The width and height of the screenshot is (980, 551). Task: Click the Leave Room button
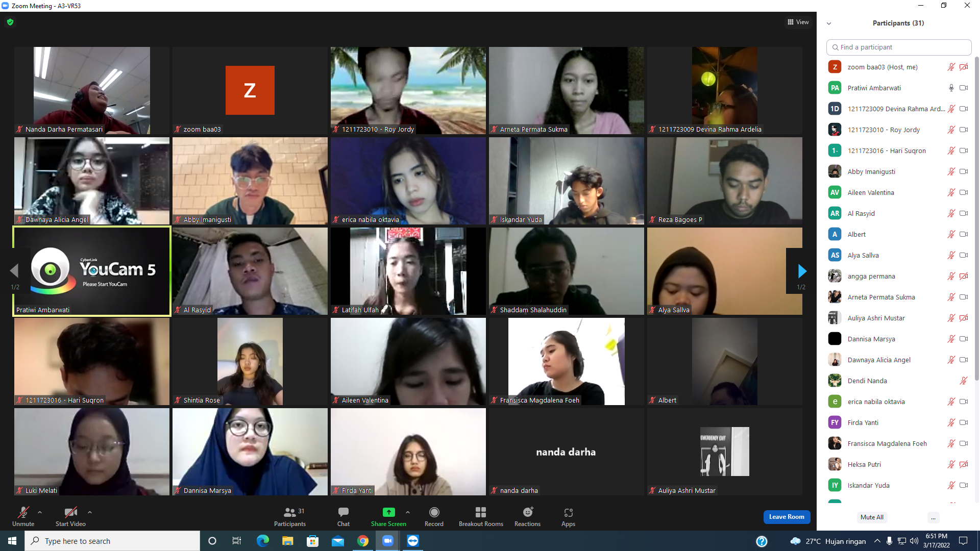point(787,517)
